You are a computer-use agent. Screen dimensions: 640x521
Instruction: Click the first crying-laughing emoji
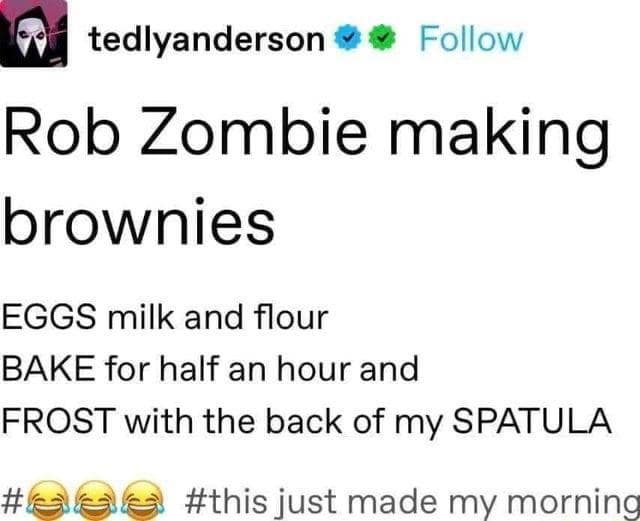[49, 501]
